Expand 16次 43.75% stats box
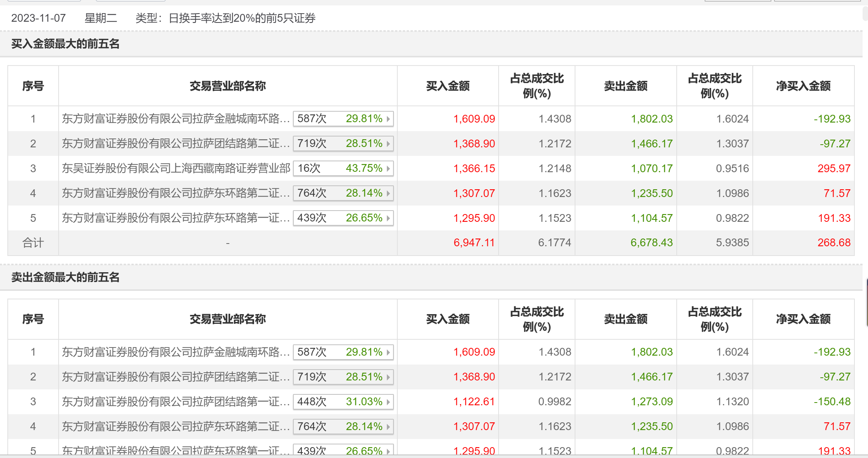Image resolution: width=868 pixels, height=458 pixels. coord(343,168)
